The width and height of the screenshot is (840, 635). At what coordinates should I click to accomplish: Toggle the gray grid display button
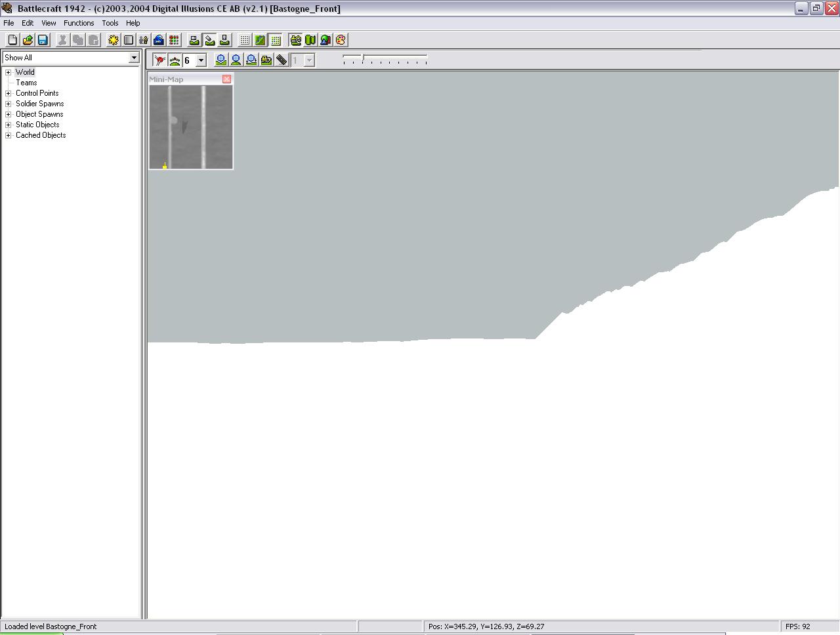click(x=245, y=40)
